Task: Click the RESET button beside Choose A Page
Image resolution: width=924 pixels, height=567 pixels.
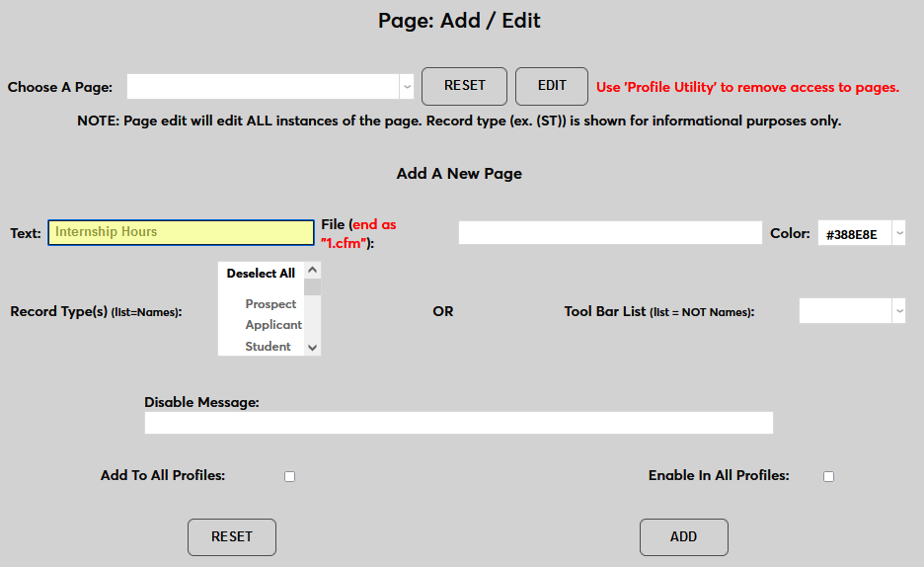Action: click(464, 86)
